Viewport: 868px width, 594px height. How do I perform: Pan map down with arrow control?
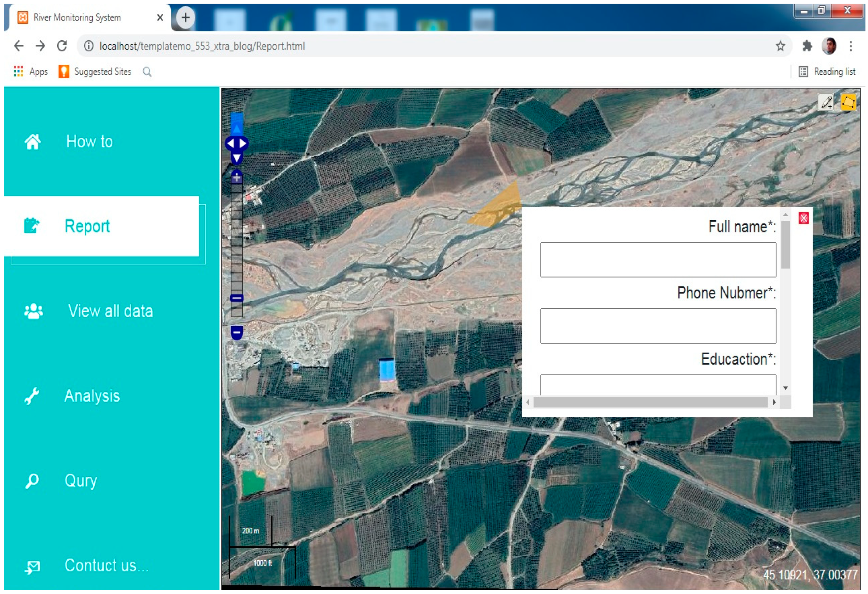coord(236,158)
